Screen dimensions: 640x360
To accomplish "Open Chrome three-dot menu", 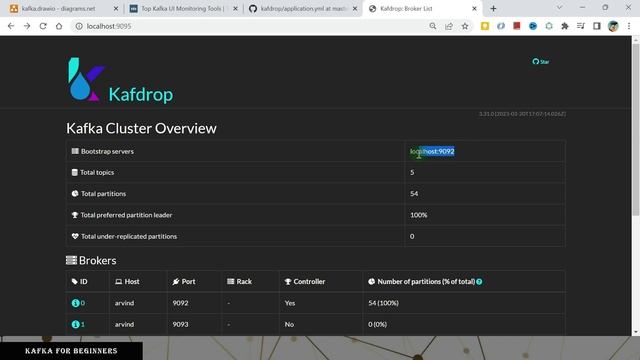I will tap(629, 26).
